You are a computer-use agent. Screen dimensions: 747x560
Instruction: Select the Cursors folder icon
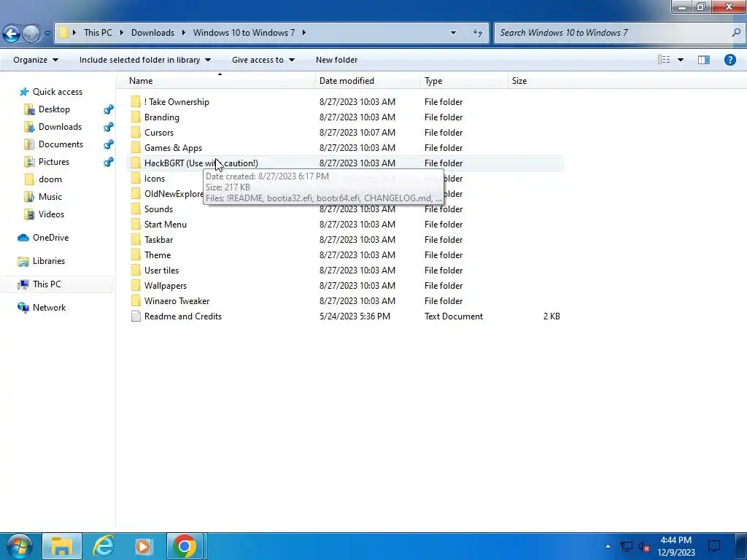click(136, 132)
